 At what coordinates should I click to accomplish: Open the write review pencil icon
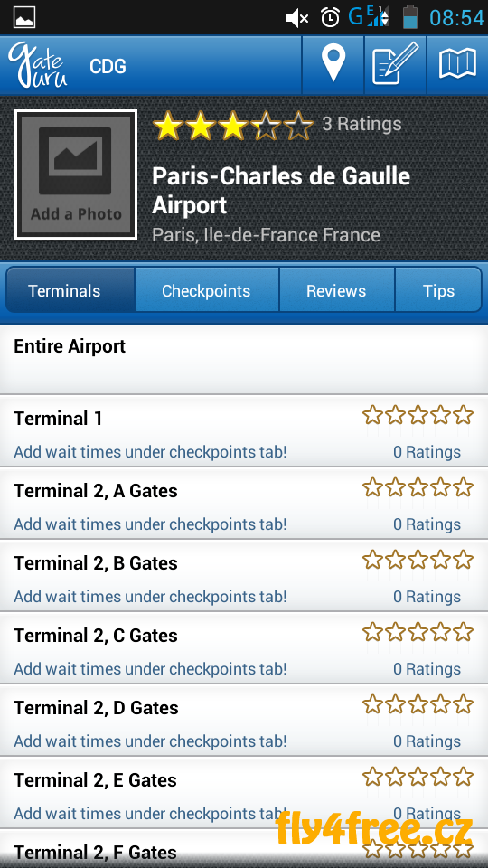395,64
